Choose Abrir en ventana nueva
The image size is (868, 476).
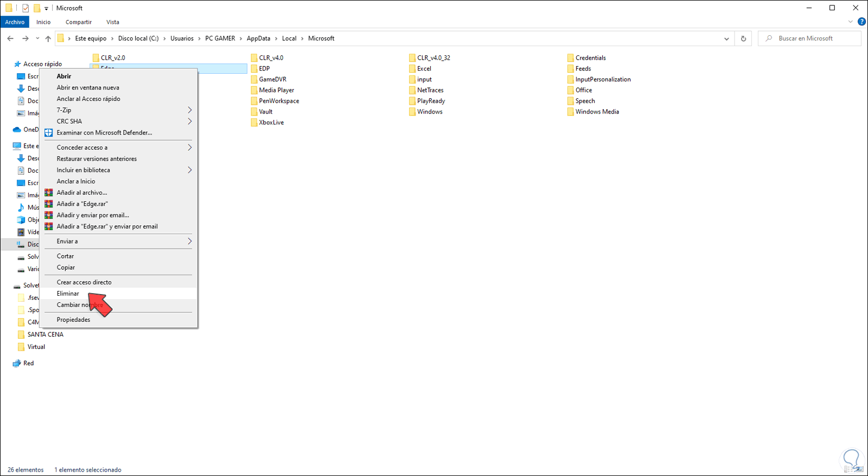[x=118, y=87]
